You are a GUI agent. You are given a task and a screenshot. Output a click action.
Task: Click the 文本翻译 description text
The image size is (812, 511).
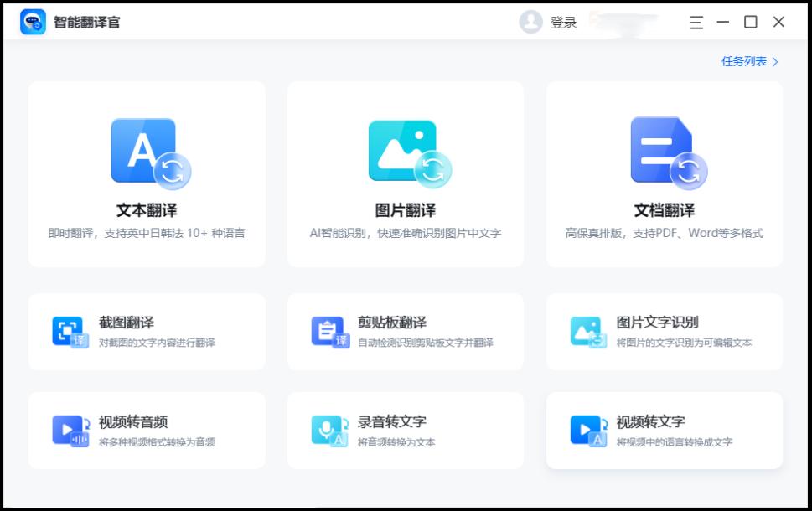[145, 231]
